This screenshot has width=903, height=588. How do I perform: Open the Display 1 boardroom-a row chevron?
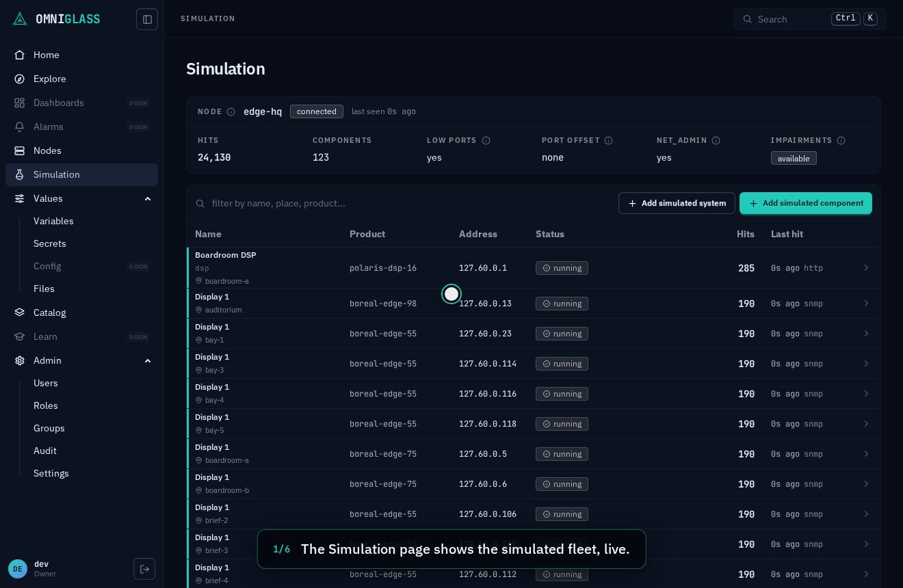pyautogui.click(x=866, y=454)
